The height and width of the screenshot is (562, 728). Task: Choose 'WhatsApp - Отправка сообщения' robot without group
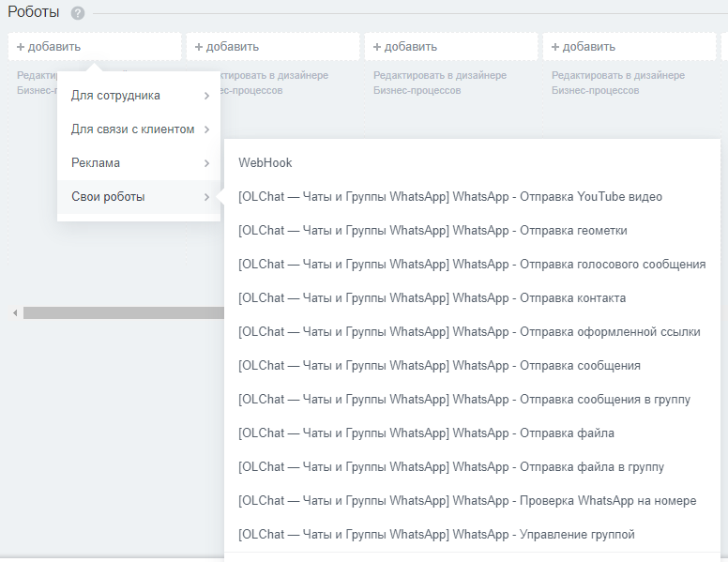472,366
